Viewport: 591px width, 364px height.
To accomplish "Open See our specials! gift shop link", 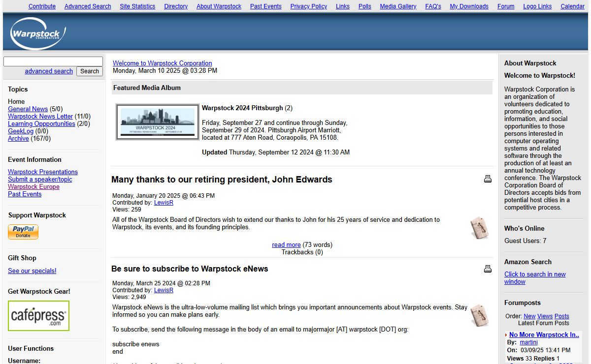I will [x=32, y=271].
